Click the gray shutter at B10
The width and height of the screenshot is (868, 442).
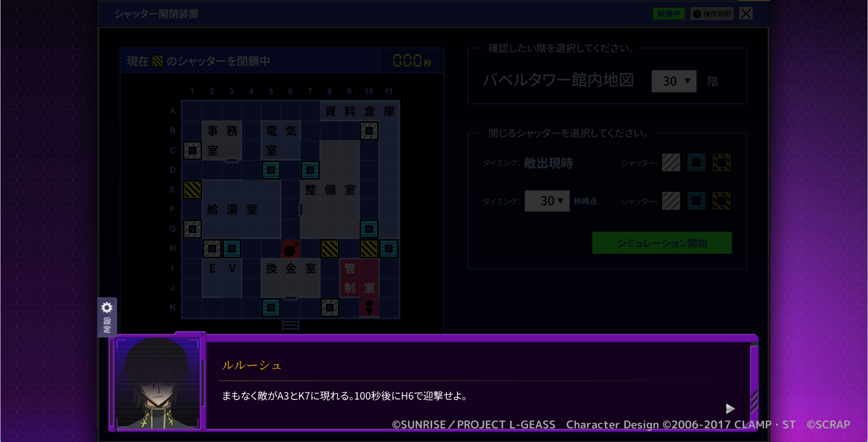coord(369,131)
